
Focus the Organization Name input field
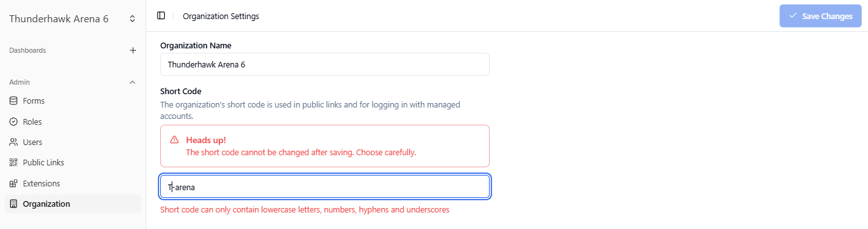[325, 64]
